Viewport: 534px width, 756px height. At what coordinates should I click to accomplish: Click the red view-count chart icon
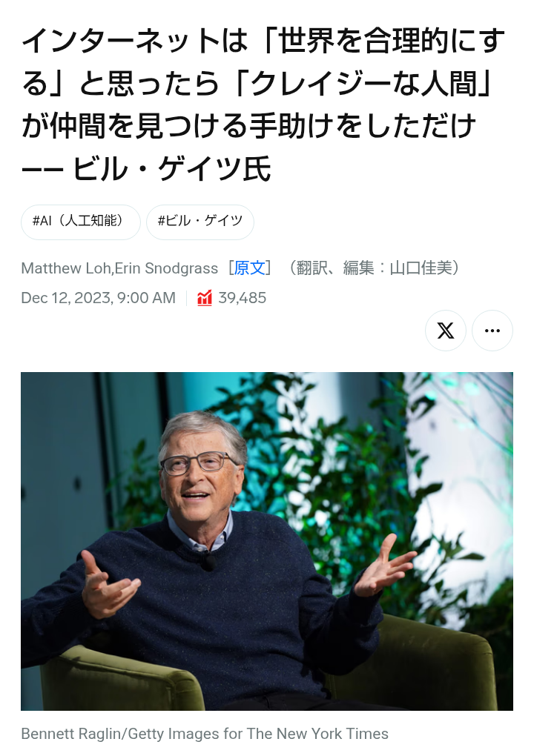205,298
